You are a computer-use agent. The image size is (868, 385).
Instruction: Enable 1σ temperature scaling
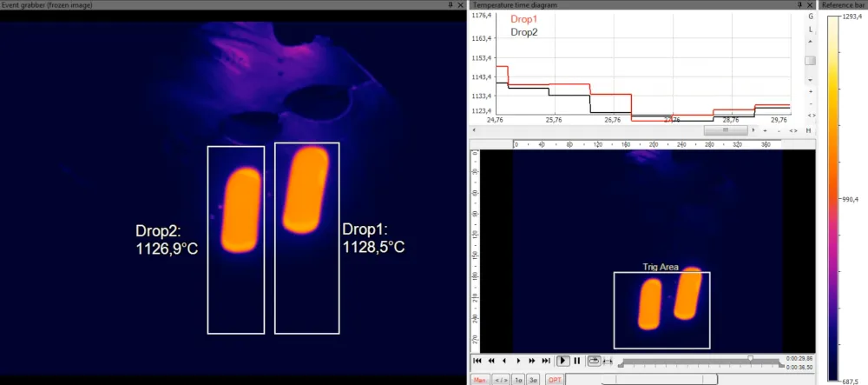click(518, 380)
